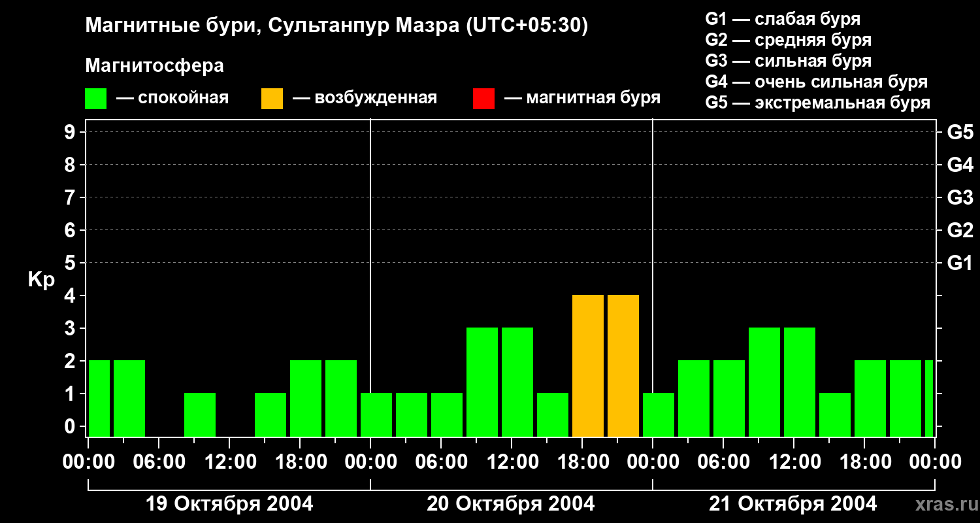Click the '12:00' time label under 20 October
980x523 pixels.
click(512, 462)
